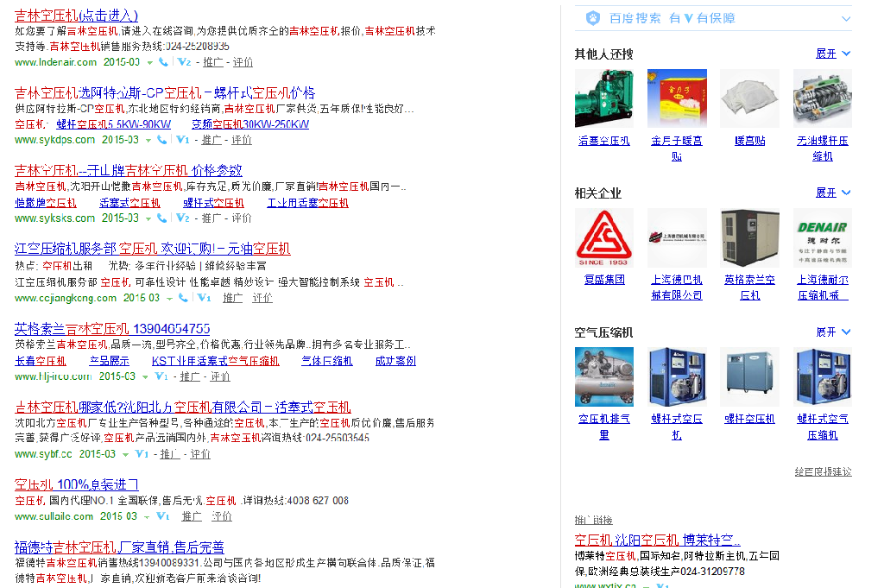The image size is (884, 588).
Task: Click the V1 badge beside www.ccjiangkcng.com
Action: point(204,298)
